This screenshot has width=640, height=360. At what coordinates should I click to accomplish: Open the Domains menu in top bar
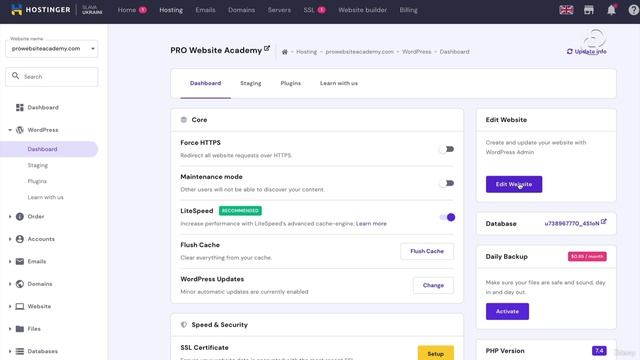(241, 10)
